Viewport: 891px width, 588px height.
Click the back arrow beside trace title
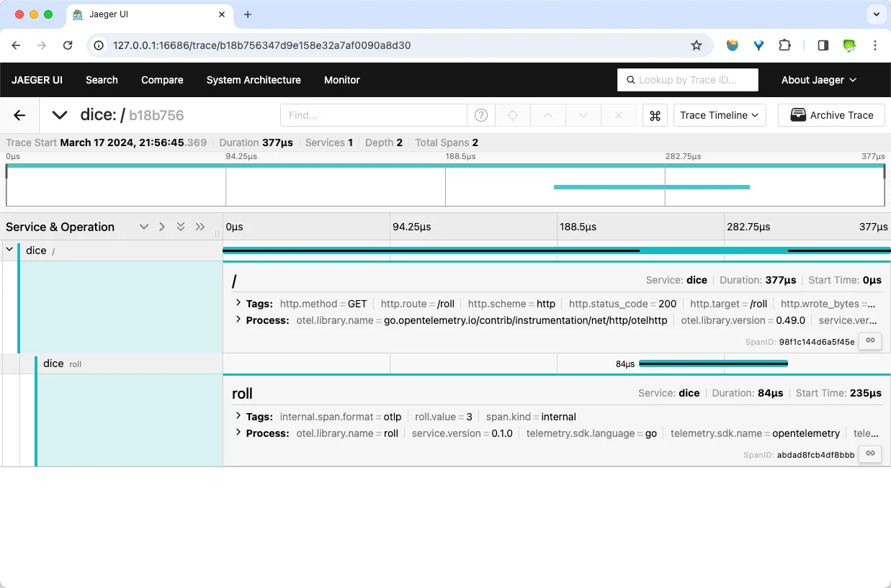pyautogui.click(x=19, y=115)
